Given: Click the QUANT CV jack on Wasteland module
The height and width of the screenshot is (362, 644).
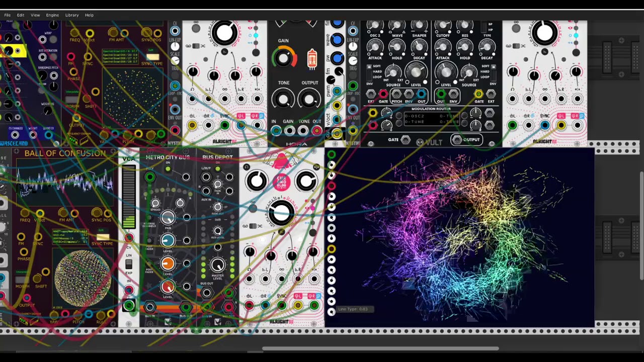Looking at the screenshot, I should point(48,135).
